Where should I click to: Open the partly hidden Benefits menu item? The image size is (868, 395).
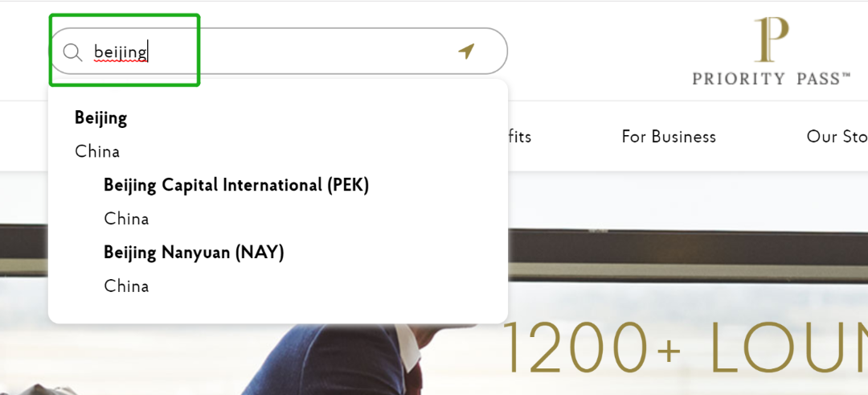[x=520, y=137]
